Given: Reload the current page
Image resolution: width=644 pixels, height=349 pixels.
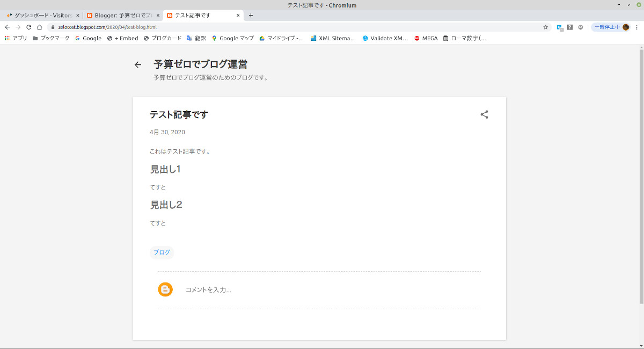Looking at the screenshot, I should coord(29,27).
